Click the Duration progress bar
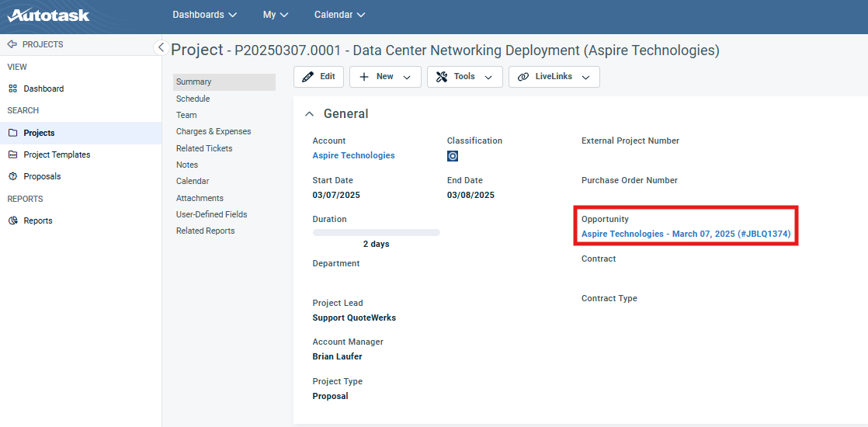The width and height of the screenshot is (868, 427). [377, 233]
